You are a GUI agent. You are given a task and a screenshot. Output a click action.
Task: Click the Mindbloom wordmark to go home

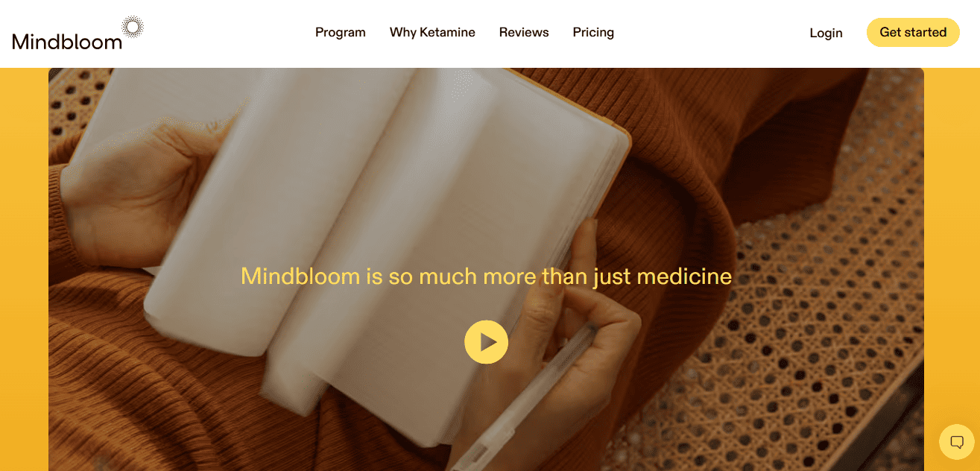coord(67,42)
